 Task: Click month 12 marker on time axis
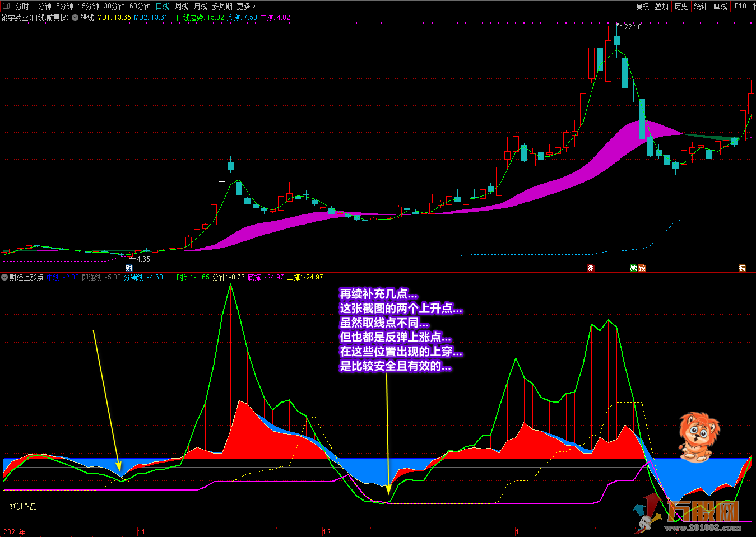click(x=327, y=532)
